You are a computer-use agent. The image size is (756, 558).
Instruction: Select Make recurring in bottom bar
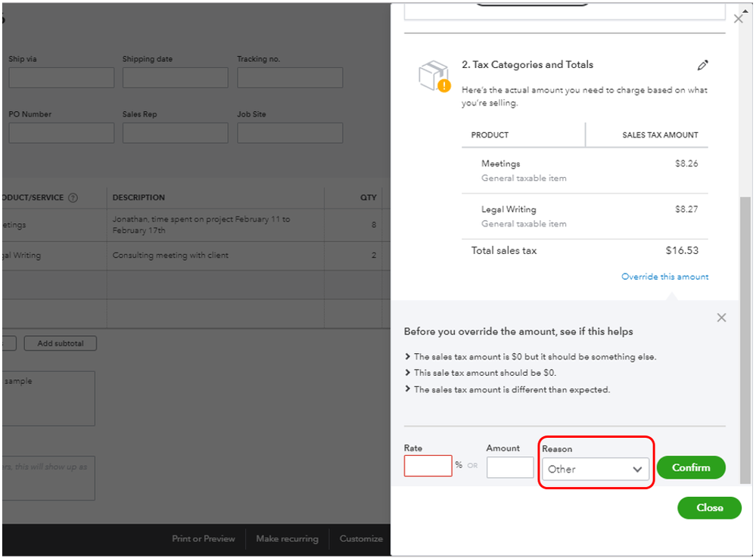tap(287, 539)
